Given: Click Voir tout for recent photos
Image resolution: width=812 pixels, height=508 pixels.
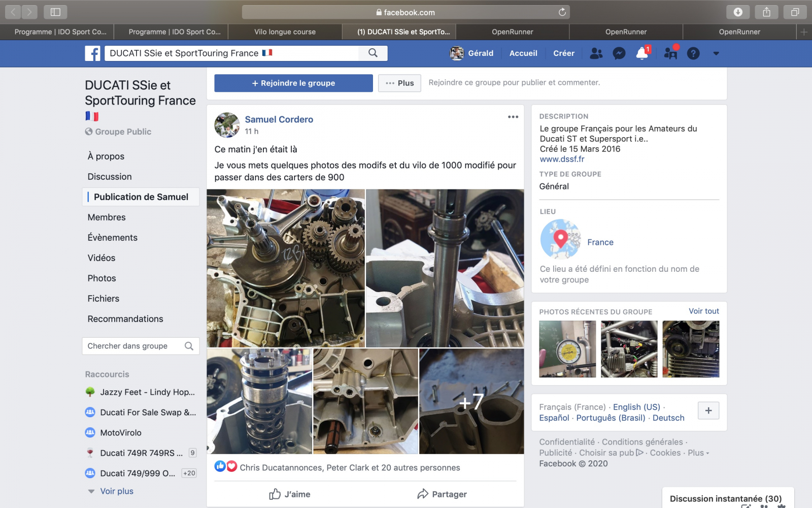Looking at the screenshot, I should coord(704,311).
